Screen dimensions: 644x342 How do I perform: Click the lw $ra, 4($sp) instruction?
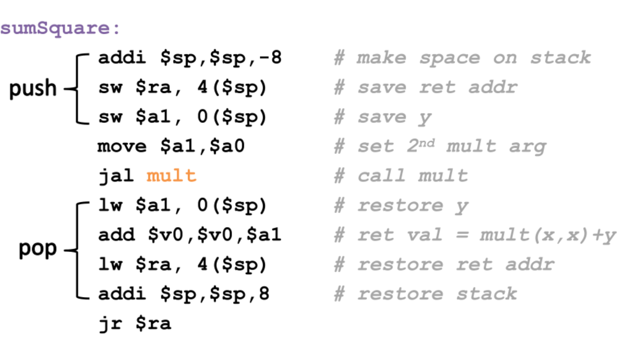(182, 264)
